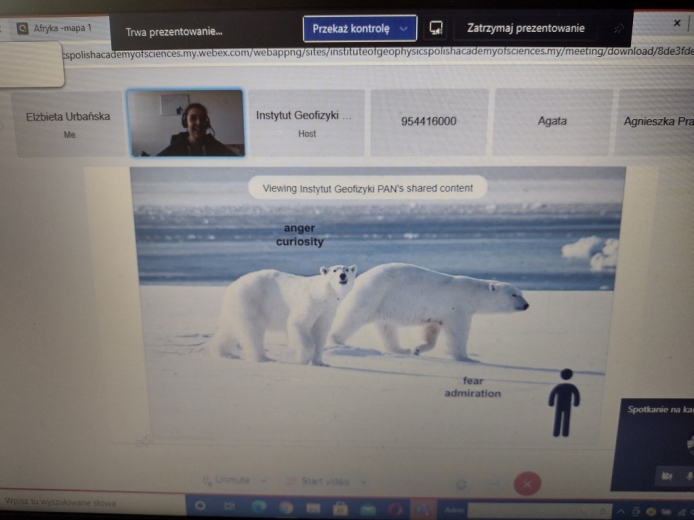Viewport: 694px width, 520px height.
Task: Click the Afryka -mapa 1 tab icon
Action: coord(22,29)
